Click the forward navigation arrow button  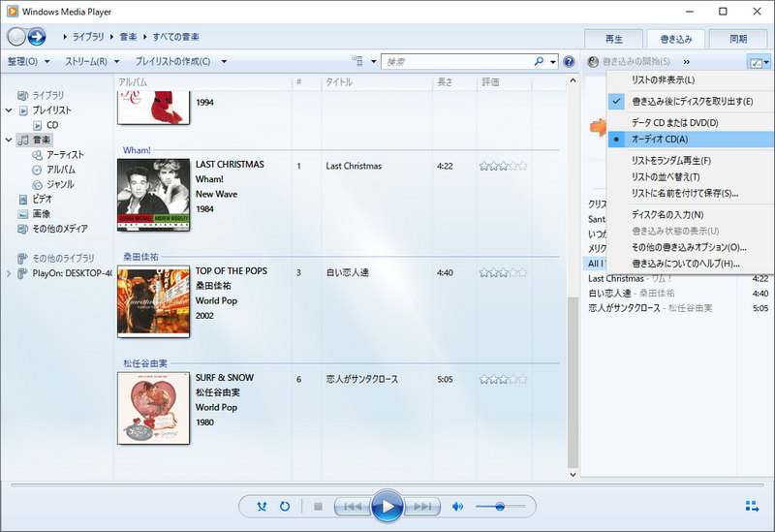tap(37, 37)
